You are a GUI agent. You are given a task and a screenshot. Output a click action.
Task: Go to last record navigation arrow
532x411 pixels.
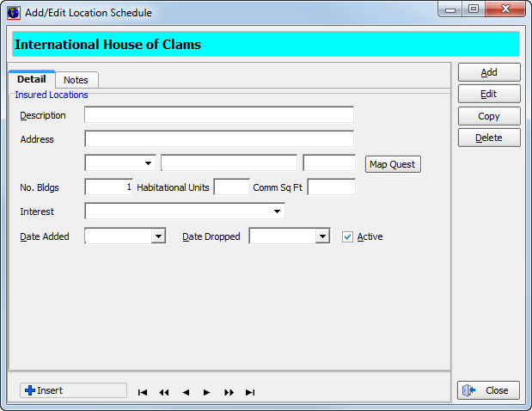(250, 392)
